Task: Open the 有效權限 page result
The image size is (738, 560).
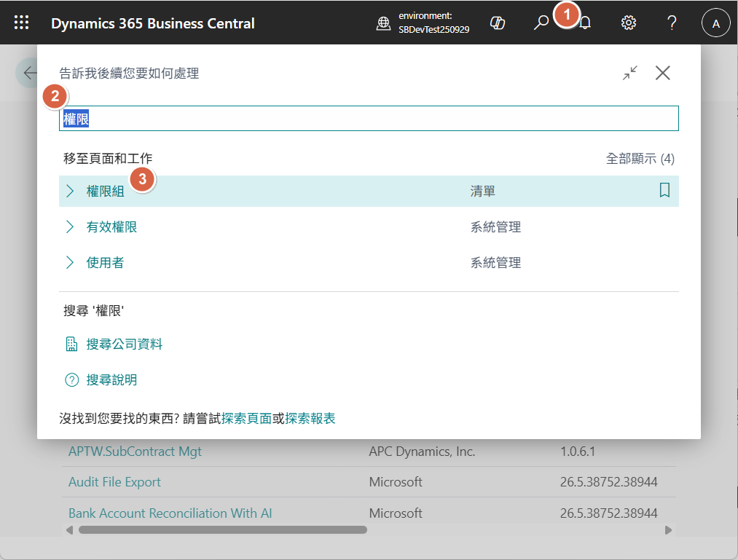Action: coord(111,226)
